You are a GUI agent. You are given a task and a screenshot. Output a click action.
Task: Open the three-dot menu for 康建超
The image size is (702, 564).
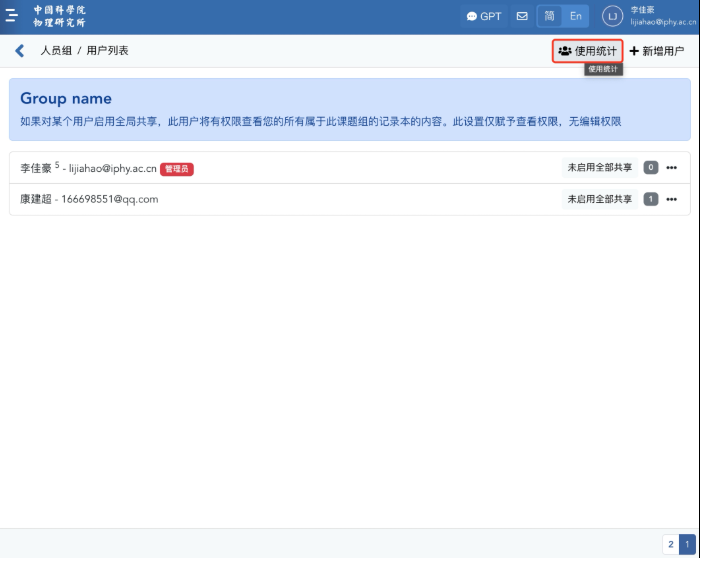pos(672,199)
